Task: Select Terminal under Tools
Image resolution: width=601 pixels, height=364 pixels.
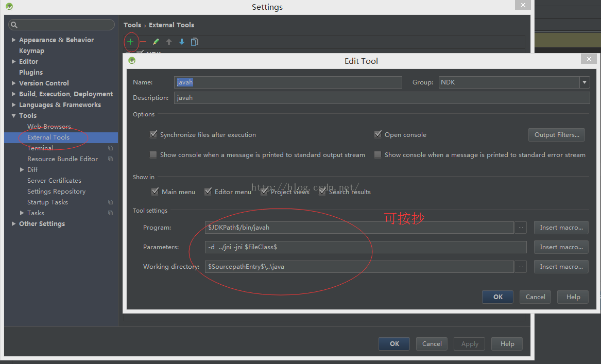Action: [x=40, y=148]
